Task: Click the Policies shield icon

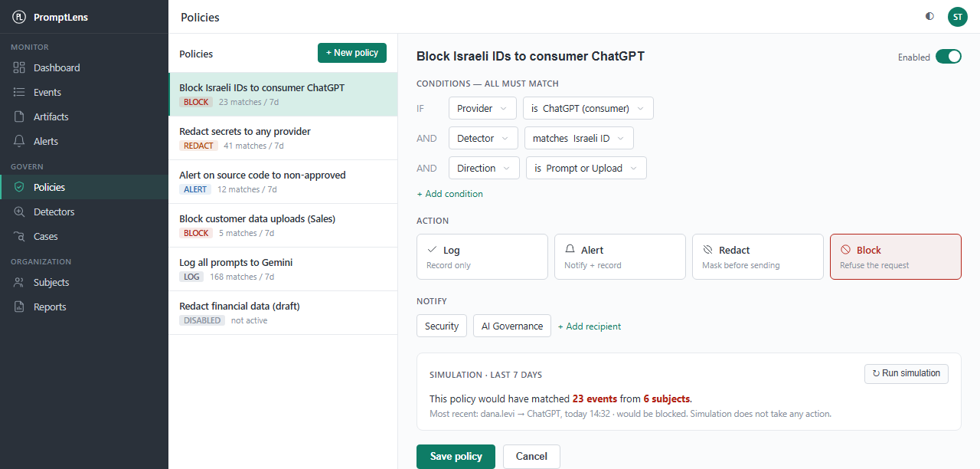Action: coord(19,187)
